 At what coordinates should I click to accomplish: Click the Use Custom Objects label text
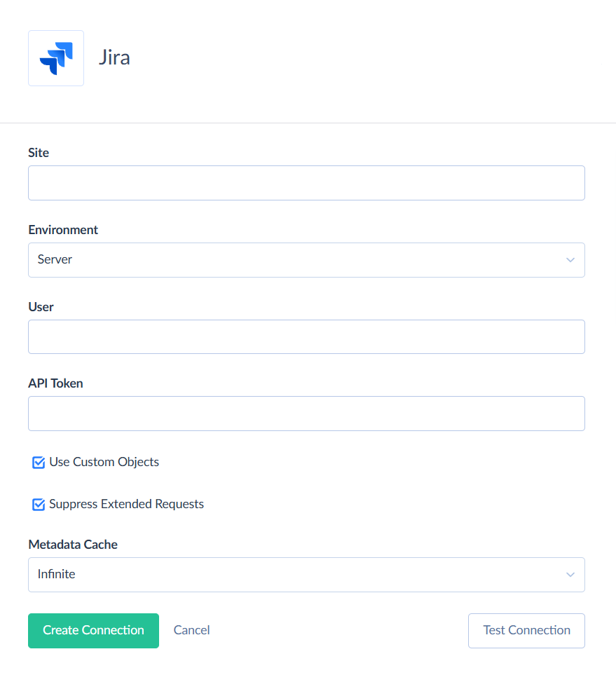pyautogui.click(x=104, y=463)
